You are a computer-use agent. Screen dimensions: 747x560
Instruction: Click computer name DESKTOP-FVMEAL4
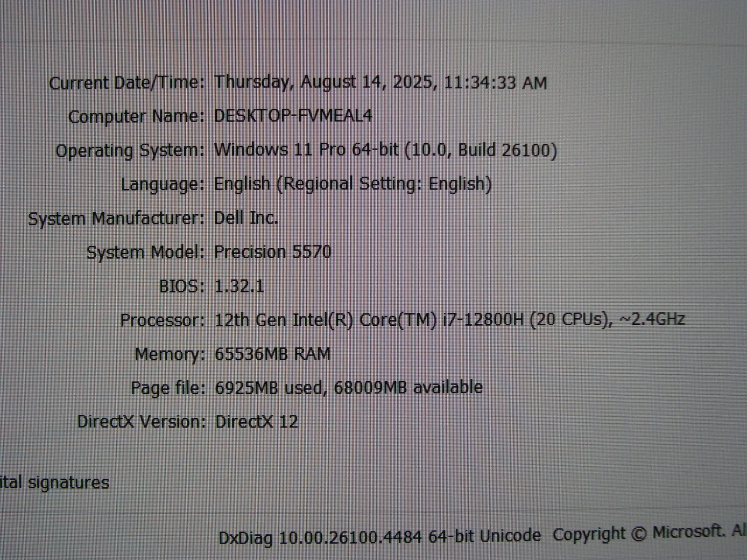point(293,116)
